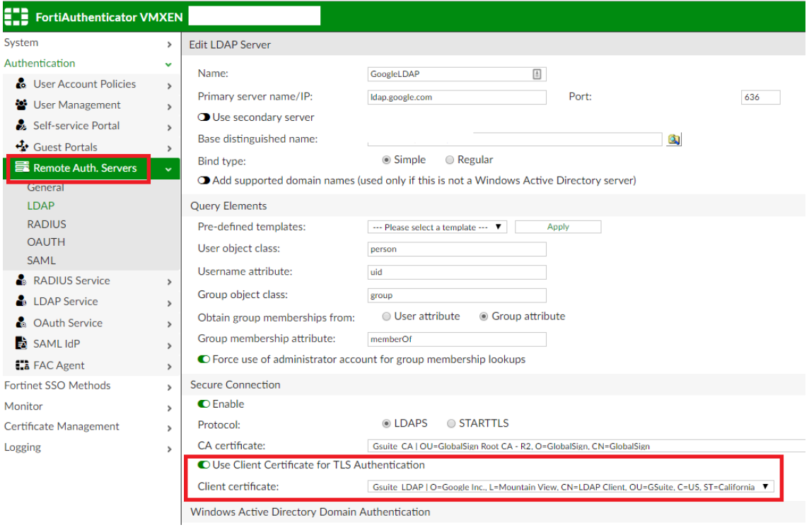Open General under Remote Auth. Servers
809x532 pixels.
[x=45, y=188]
